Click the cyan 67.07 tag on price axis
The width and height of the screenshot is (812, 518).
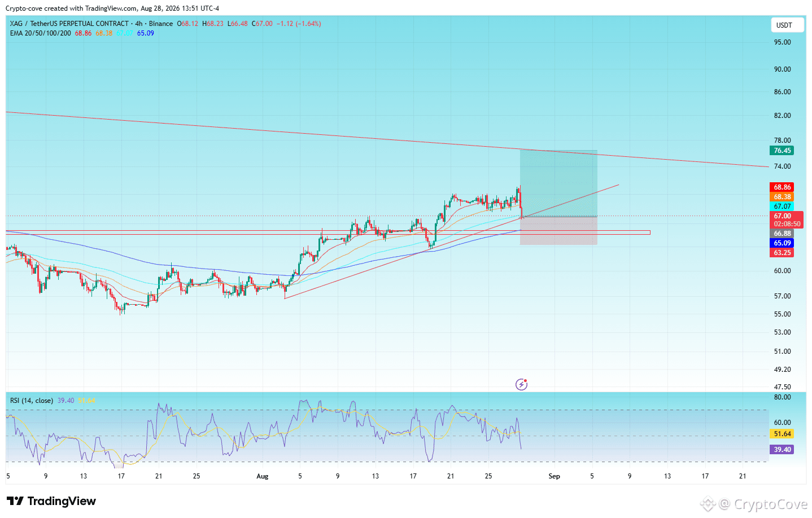[x=782, y=207]
